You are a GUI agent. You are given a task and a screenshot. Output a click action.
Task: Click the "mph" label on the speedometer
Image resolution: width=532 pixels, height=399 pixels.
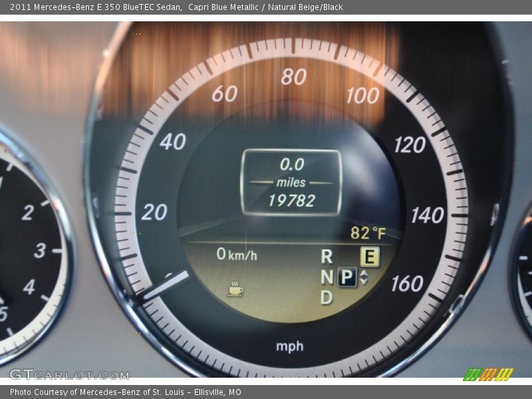pos(290,346)
